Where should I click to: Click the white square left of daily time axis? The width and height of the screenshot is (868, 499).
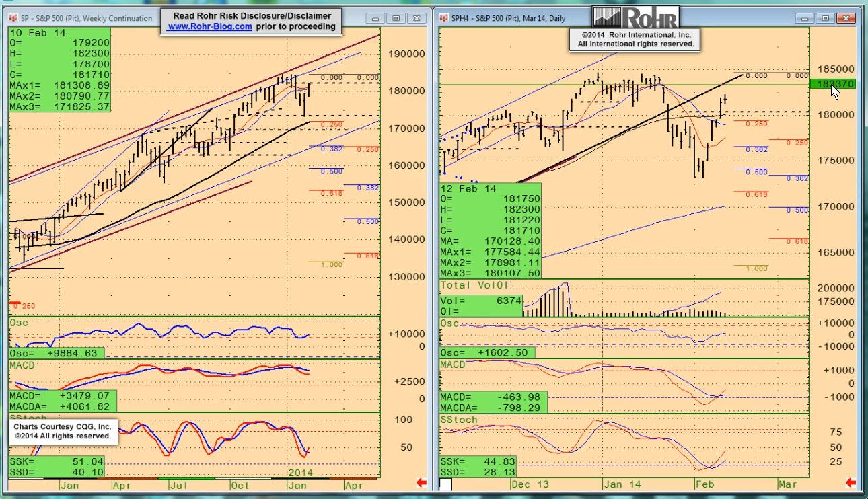click(x=445, y=484)
